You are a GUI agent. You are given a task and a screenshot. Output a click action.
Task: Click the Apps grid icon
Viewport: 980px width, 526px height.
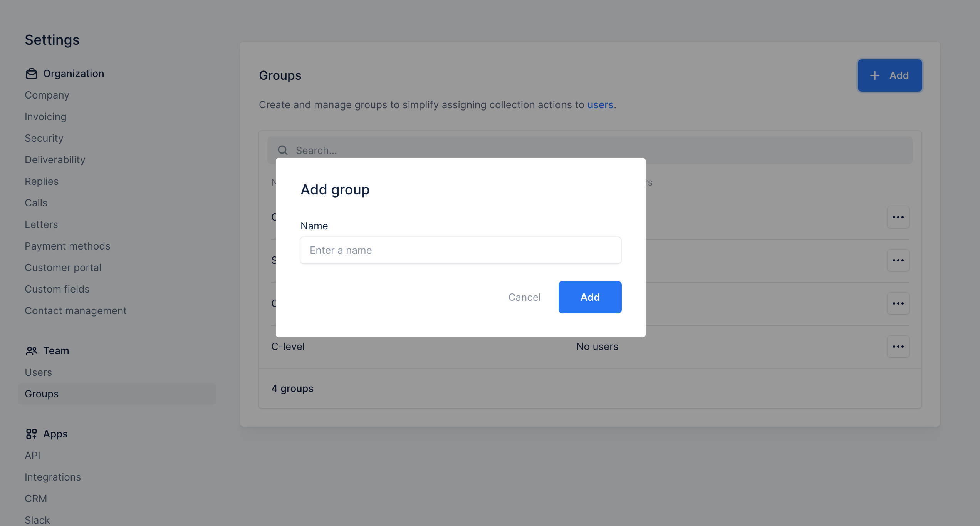(32, 434)
